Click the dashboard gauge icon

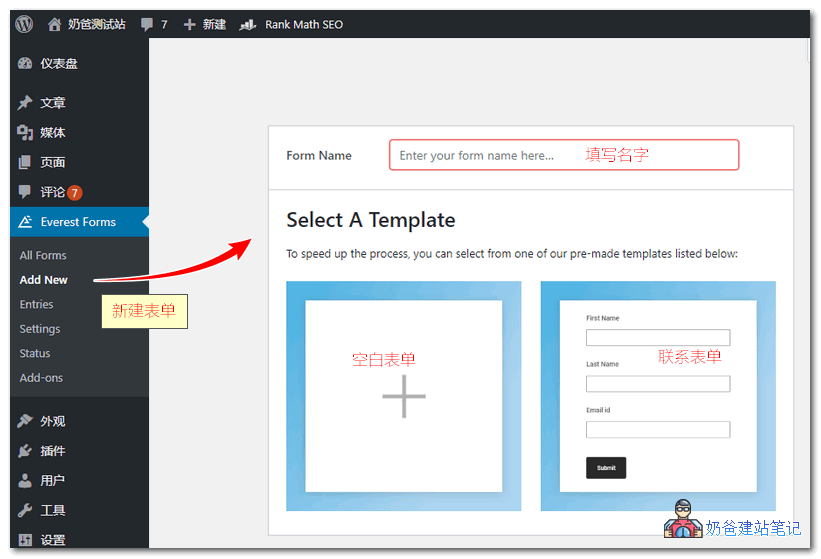[26, 63]
